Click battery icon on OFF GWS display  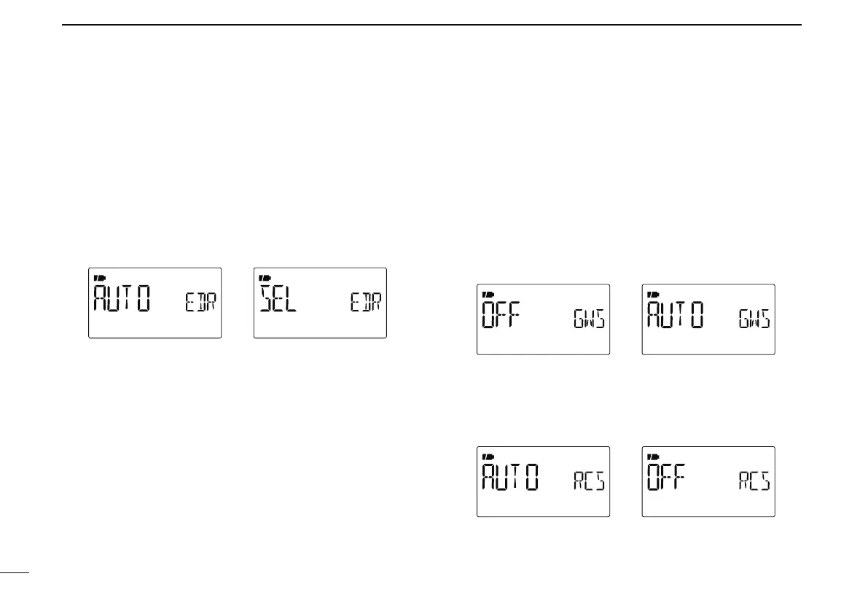click(487, 295)
